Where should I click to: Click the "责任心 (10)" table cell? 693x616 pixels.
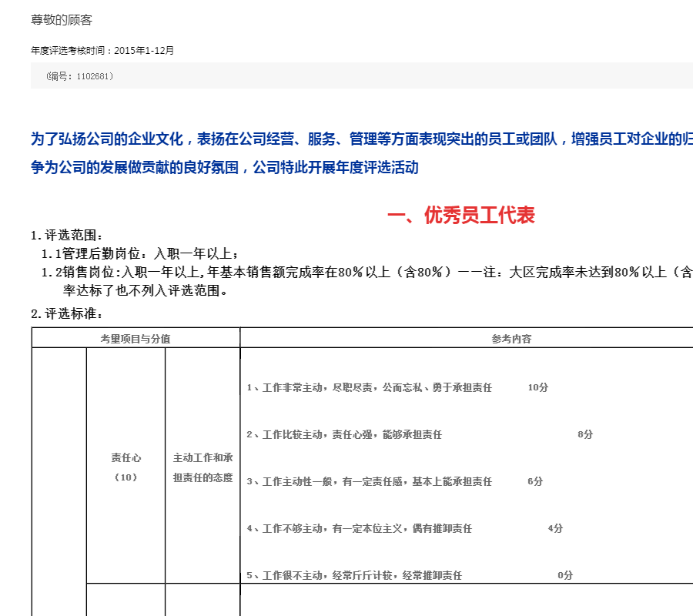click(126, 467)
